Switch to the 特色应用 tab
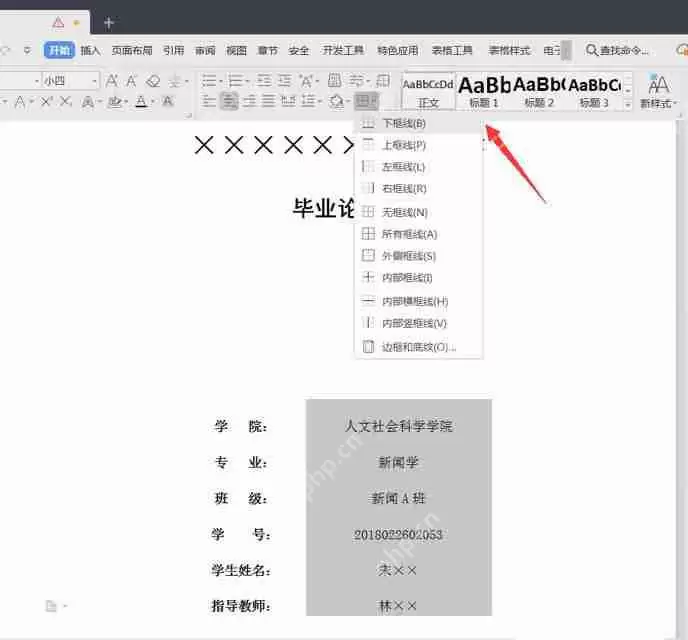Screen dimensions: 688x640 coord(398,50)
